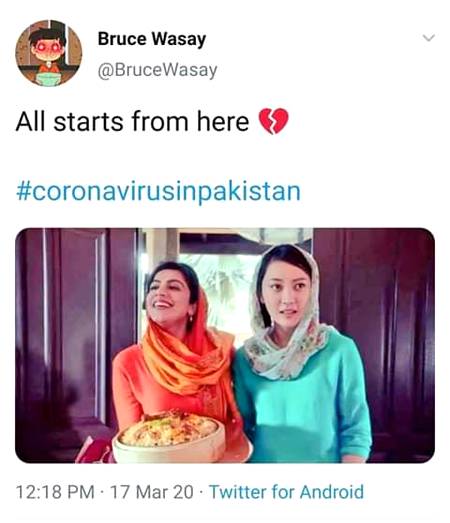Click the broken heart emoji
The width and height of the screenshot is (450, 523).
pyautogui.click(x=274, y=121)
